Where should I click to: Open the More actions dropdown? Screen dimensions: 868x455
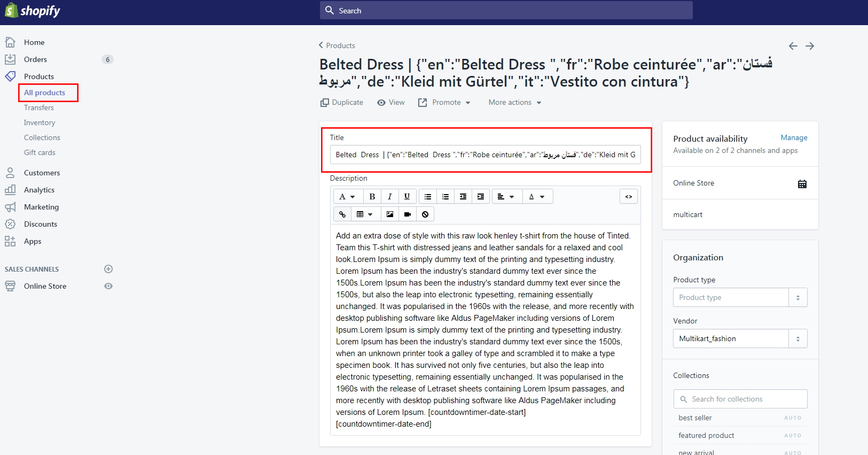coord(515,103)
